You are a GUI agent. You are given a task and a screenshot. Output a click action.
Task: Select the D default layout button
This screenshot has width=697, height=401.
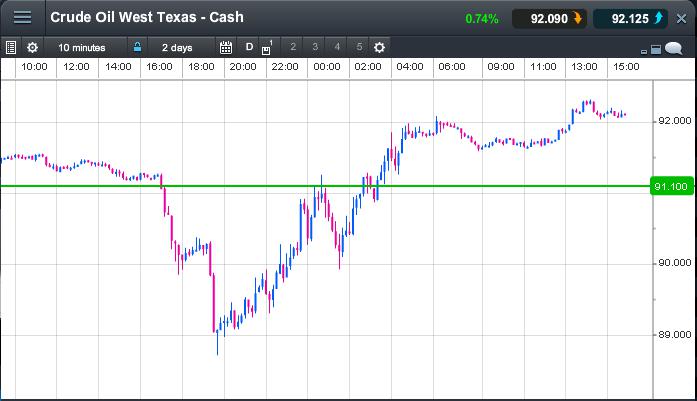click(x=249, y=47)
